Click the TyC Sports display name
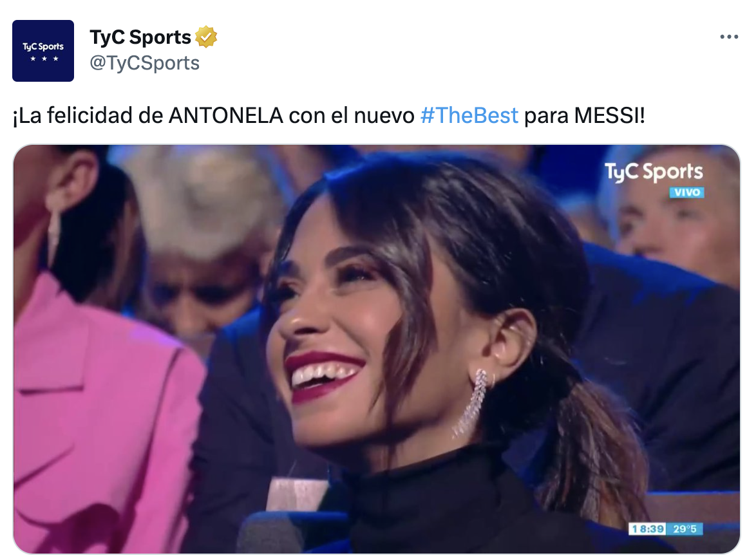747x560 pixels. [x=140, y=37]
